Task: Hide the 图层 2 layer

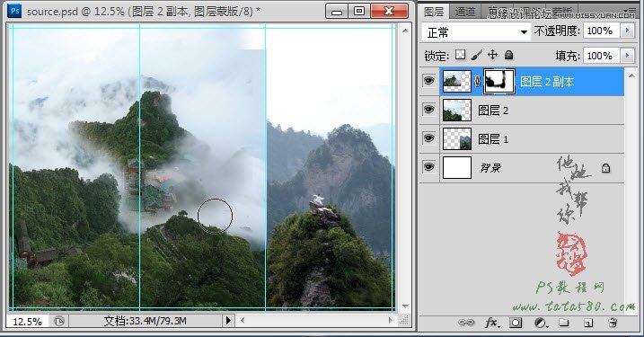Action: pyautogui.click(x=428, y=110)
